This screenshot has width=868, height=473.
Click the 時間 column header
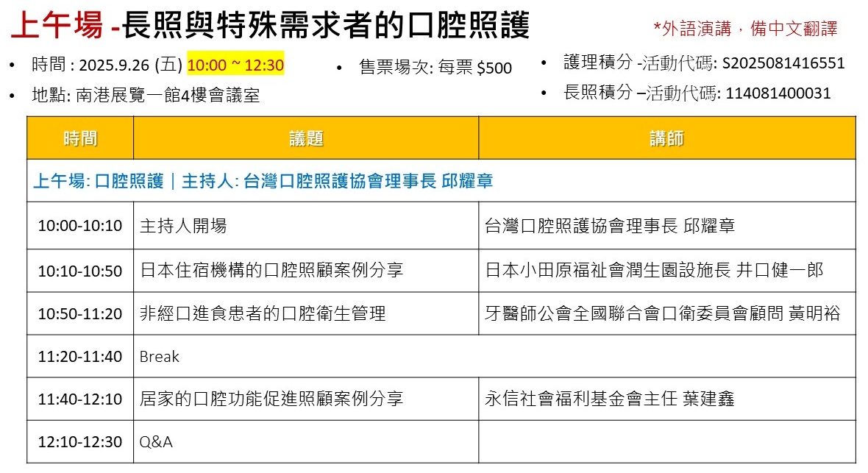click(80, 138)
